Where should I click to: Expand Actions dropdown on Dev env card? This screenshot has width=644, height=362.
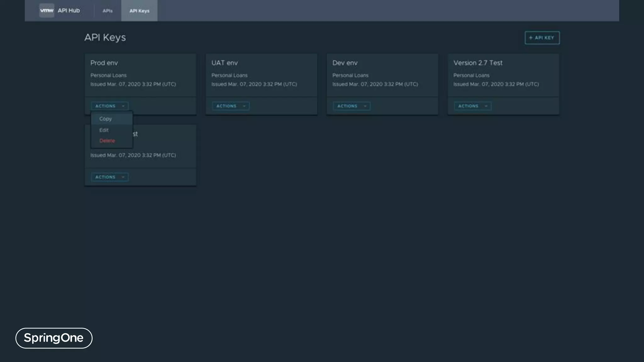351,106
